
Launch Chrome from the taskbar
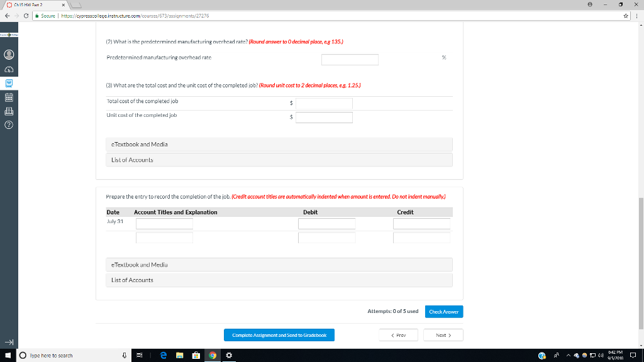tap(211, 355)
